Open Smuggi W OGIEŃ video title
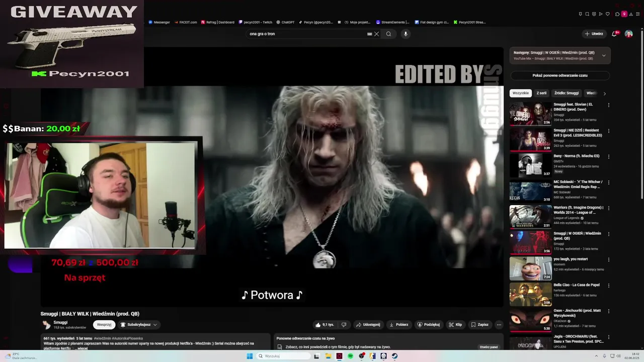This screenshot has height=362, width=644. (x=577, y=236)
